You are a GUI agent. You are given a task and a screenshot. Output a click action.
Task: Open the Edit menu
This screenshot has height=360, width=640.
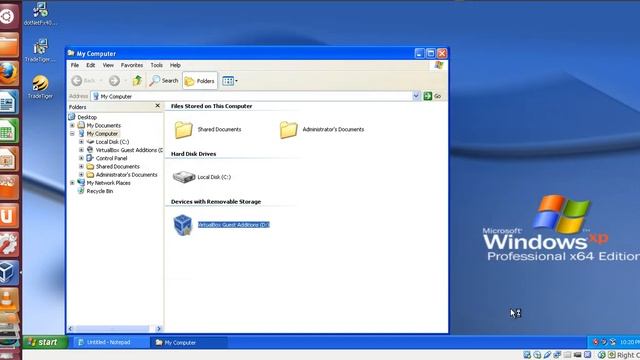click(x=91, y=65)
